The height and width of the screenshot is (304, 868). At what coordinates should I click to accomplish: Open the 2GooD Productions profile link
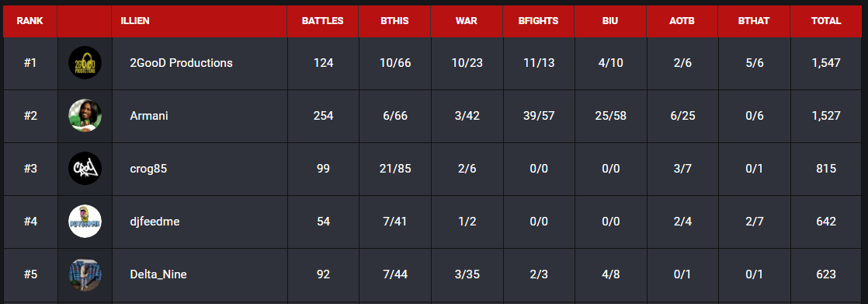tap(181, 63)
